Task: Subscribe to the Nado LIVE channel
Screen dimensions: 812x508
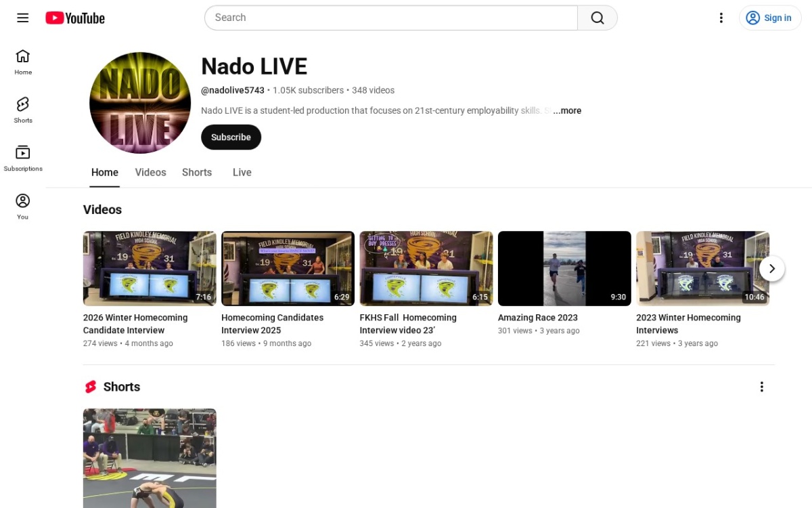Action: coord(231,137)
